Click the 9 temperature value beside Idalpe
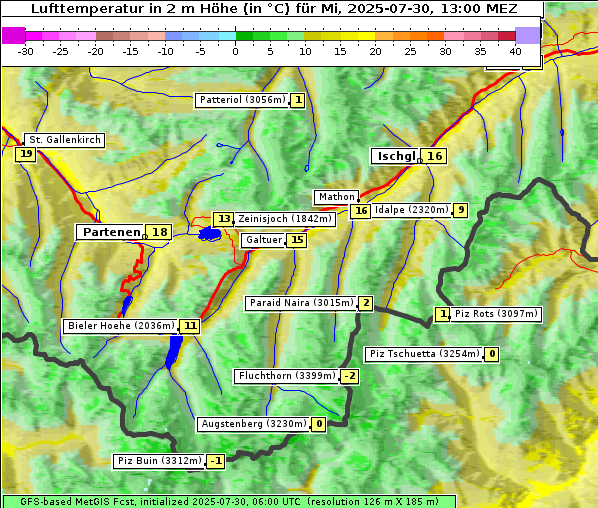This screenshot has height=508, width=598. click(461, 210)
